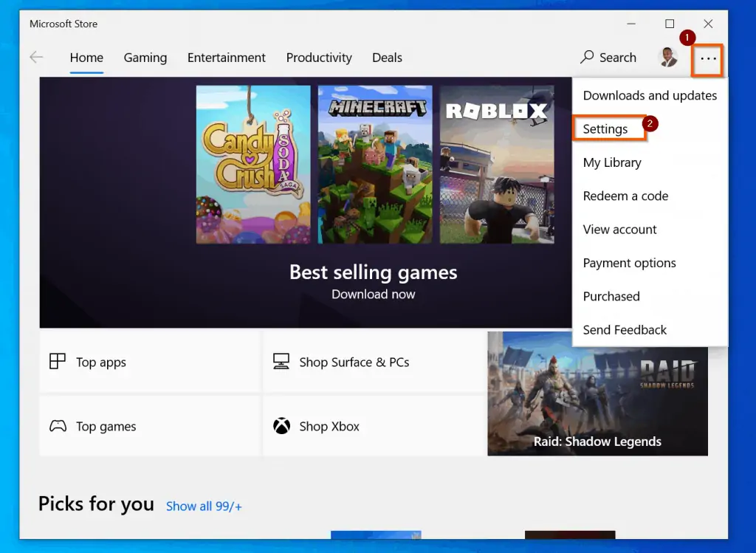This screenshot has height=553, width=756.
Task: Open the user profile avatar
Action: tap(667, 58)
